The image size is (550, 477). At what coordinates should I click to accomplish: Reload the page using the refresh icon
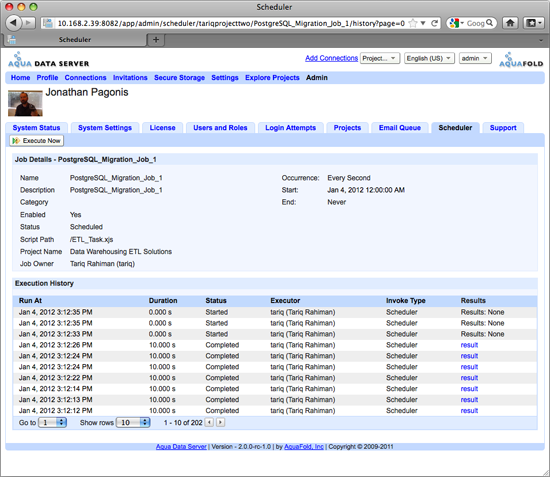(434, 23)
